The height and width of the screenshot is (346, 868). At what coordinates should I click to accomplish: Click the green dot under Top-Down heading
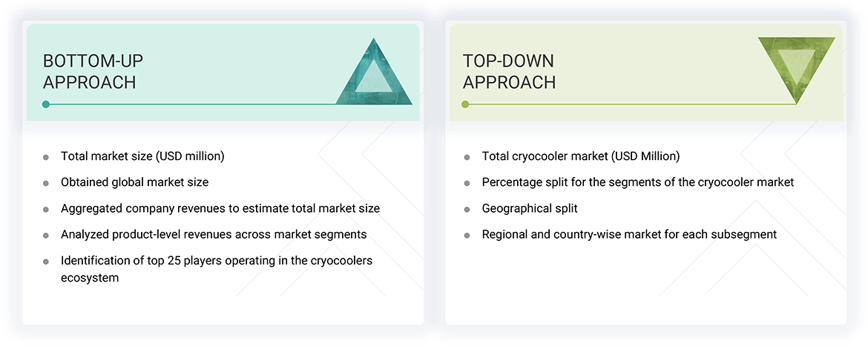click(465, 104)
